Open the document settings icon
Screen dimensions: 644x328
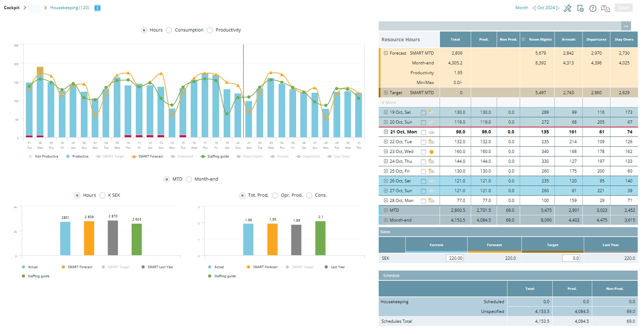pos(580,8)
